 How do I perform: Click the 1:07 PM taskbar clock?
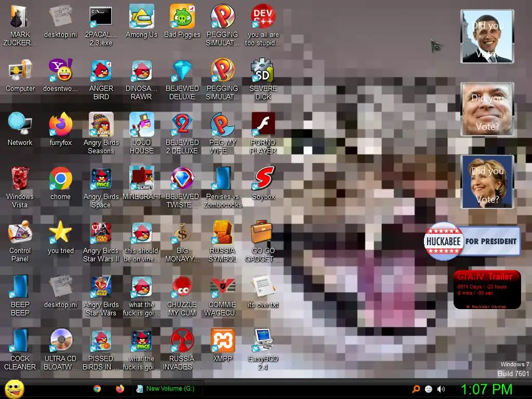(x=486, y=389)
